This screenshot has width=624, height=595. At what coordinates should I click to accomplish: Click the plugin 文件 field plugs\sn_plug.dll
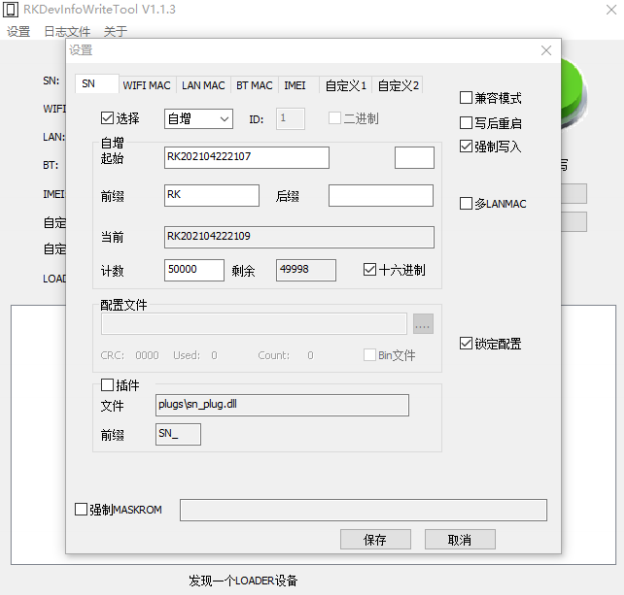tap(282, 405)
